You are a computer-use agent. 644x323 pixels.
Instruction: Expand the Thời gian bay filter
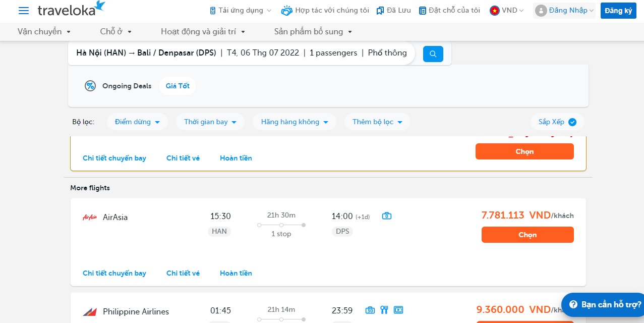210,122
